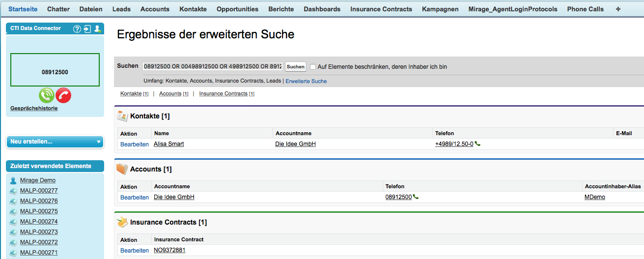The height and width of the screenshot is (259, 644).
Task: Click the phone icon beside Accounts Telefon 08912500
Action: click(416, 197)
